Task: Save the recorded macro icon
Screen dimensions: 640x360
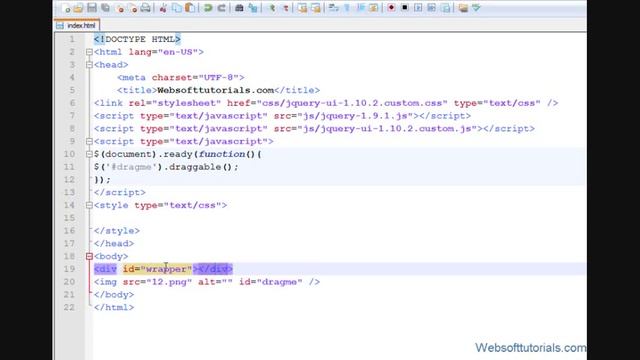Action: pos(445,8)
